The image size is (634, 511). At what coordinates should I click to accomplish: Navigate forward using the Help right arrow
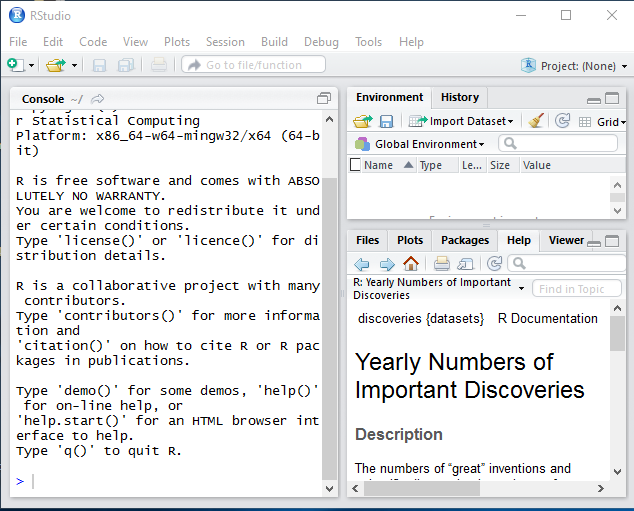click(385, 264)
